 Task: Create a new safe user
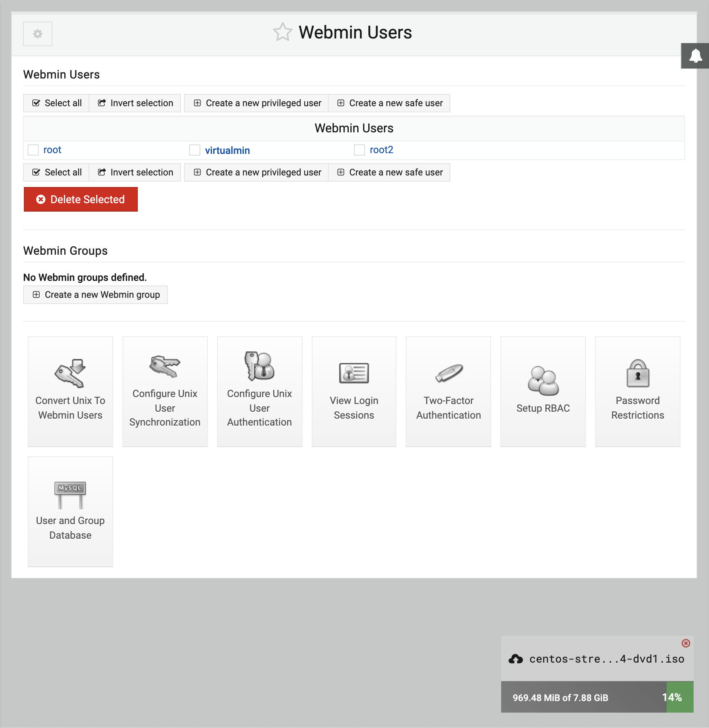coord(389,103)
